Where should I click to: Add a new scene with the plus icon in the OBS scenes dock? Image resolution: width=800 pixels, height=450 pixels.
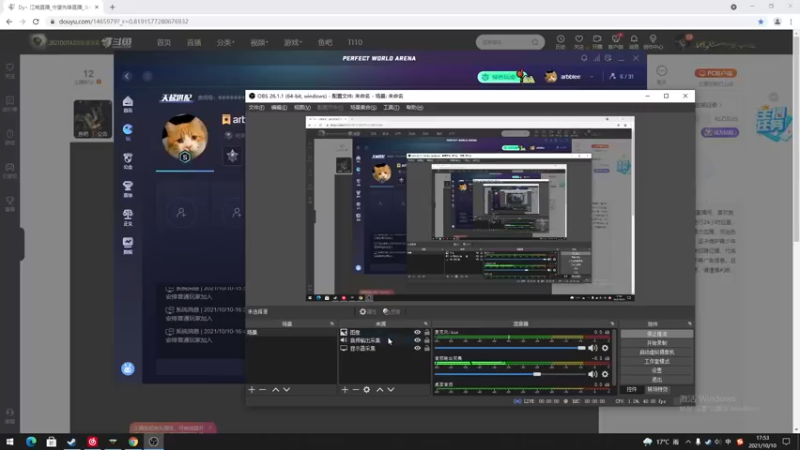pos(252,389)
